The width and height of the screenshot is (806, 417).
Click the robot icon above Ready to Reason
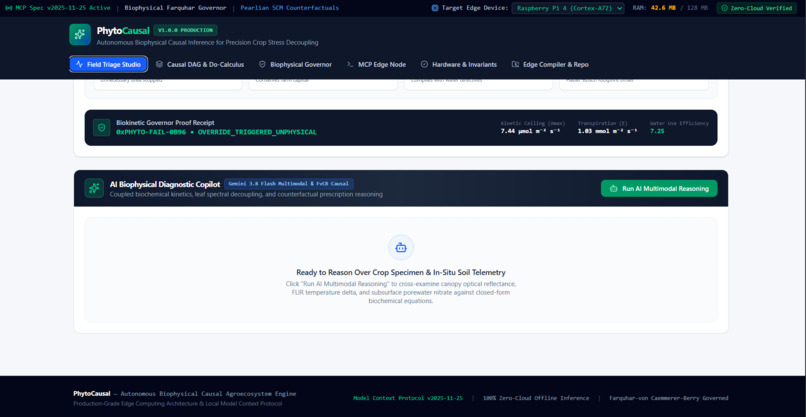[x=401, y=248]
